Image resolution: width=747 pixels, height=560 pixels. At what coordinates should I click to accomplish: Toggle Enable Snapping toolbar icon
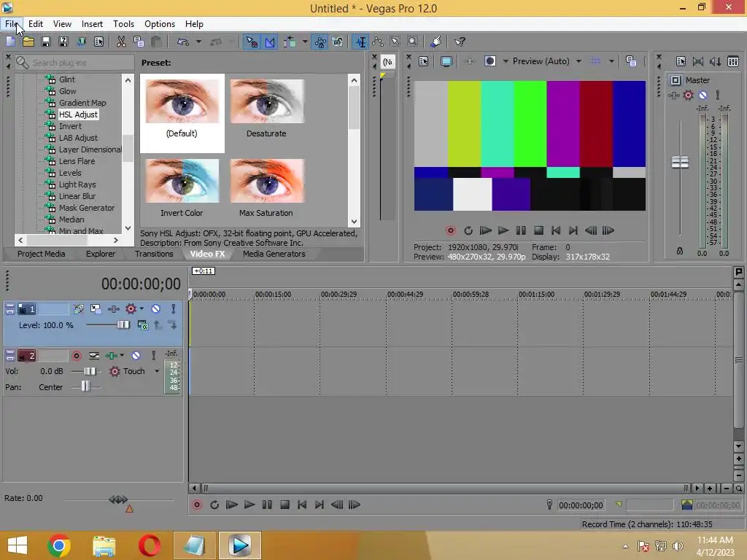[252, 42]
